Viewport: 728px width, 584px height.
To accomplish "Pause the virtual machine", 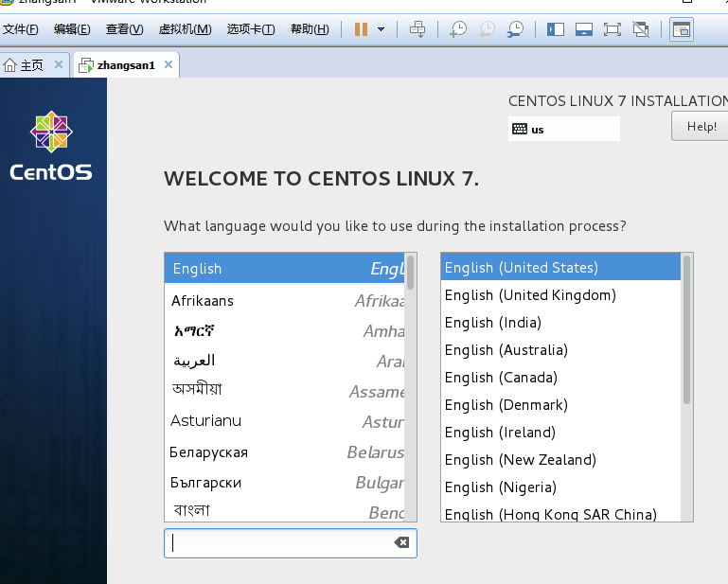I will tap(361, 29).
